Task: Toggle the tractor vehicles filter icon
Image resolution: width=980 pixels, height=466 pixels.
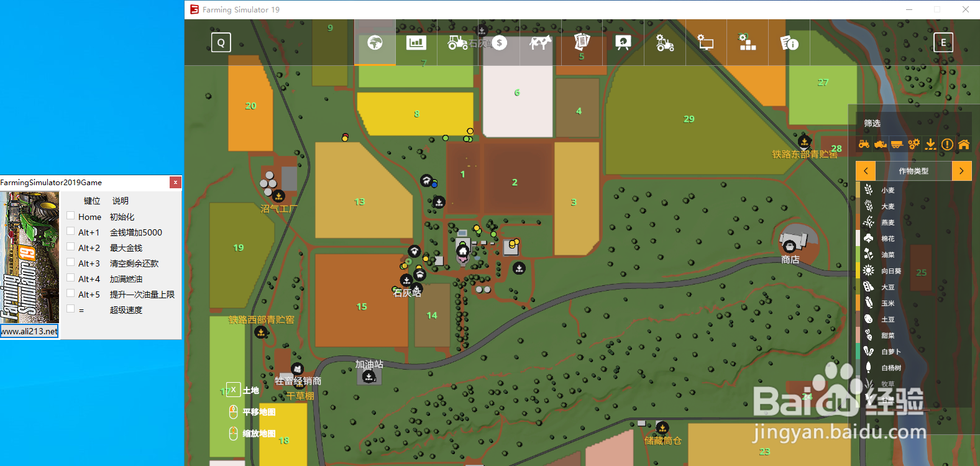Action: [864, 144]
